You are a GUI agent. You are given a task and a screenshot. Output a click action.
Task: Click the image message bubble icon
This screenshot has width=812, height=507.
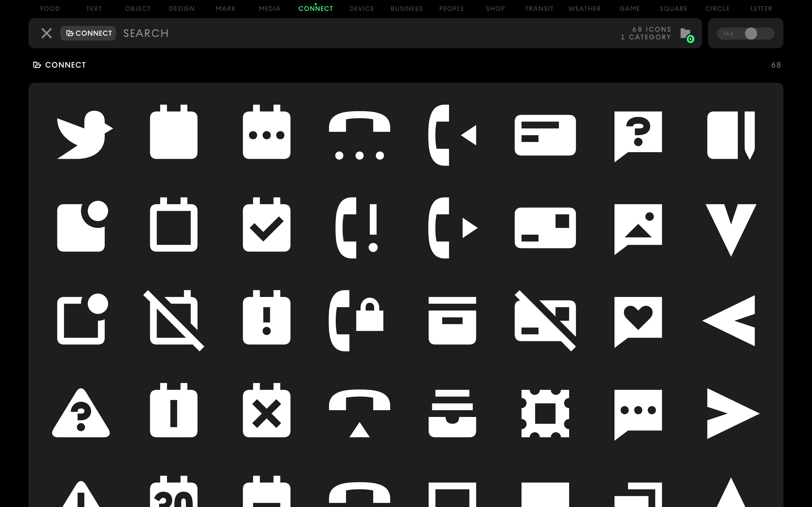coord(638,227)
